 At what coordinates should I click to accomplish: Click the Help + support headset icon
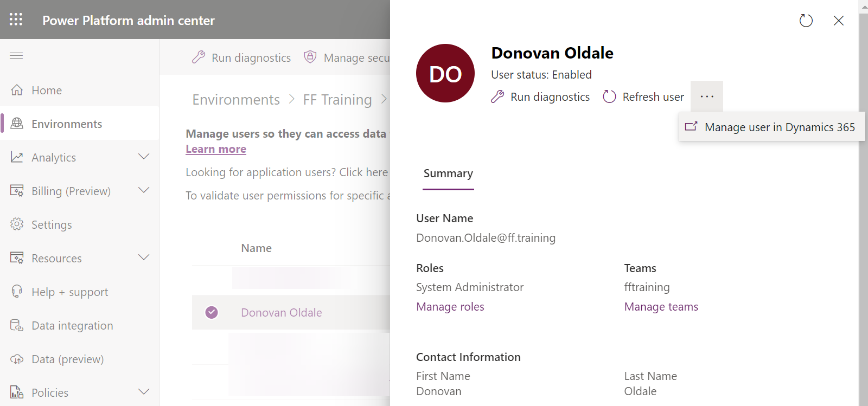pyautogui.click(x=17, y=292)
